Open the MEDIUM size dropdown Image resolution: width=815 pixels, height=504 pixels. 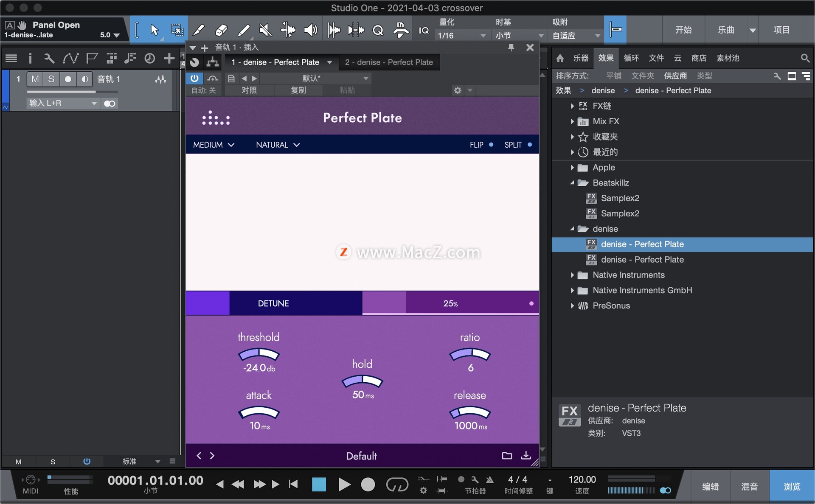tap(214, 145)
